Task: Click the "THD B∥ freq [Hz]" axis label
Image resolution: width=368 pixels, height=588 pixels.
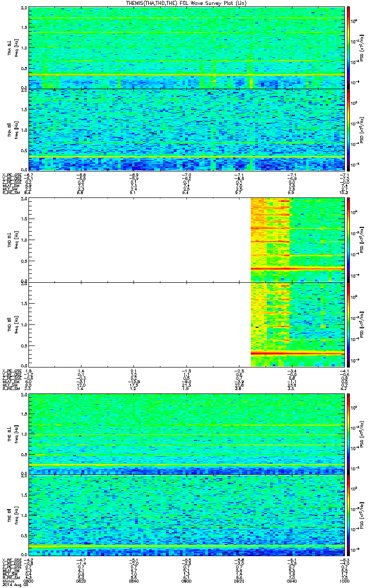Action: (x=12, y=324)
